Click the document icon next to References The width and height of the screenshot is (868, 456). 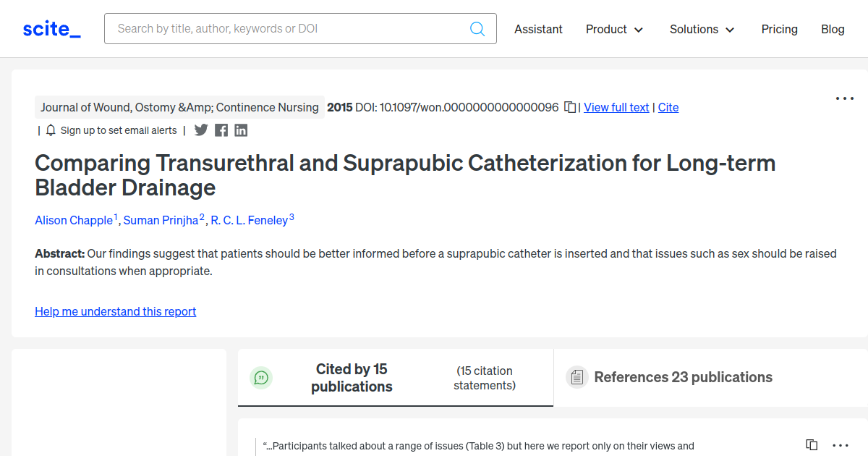[x=576, y=376]
